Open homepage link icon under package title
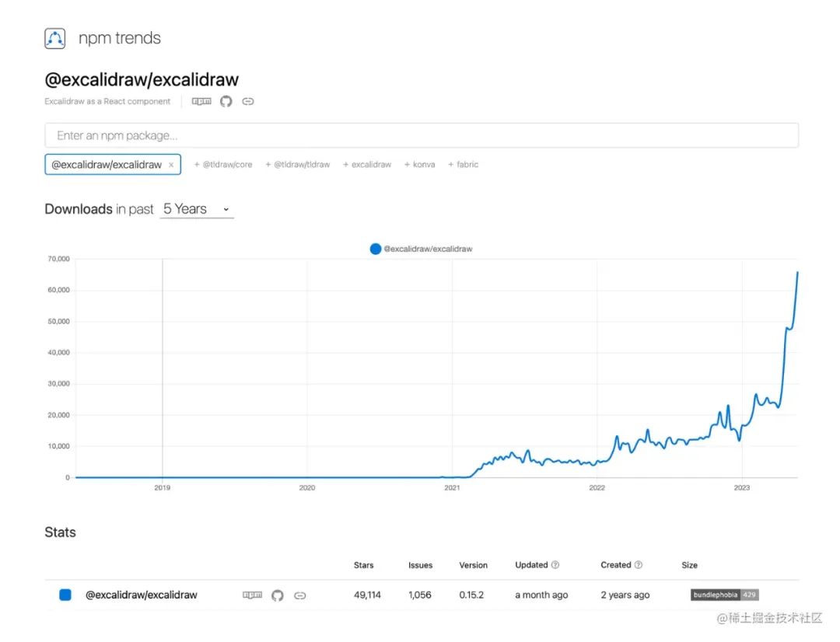This screenshot has height=642, width=840. pos(247,101)
